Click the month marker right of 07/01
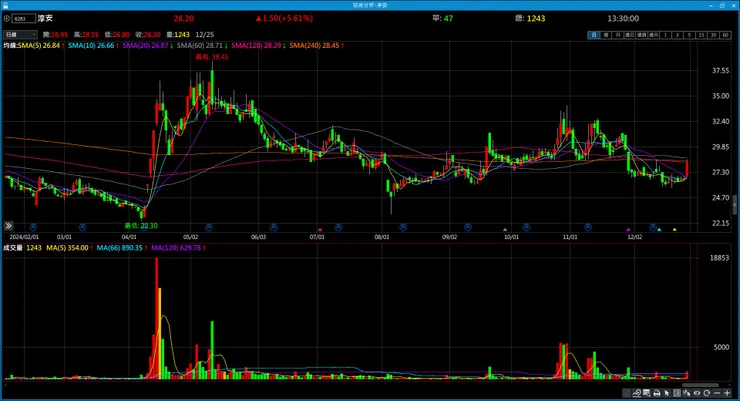The image size is (740, 401). point(338,227)
